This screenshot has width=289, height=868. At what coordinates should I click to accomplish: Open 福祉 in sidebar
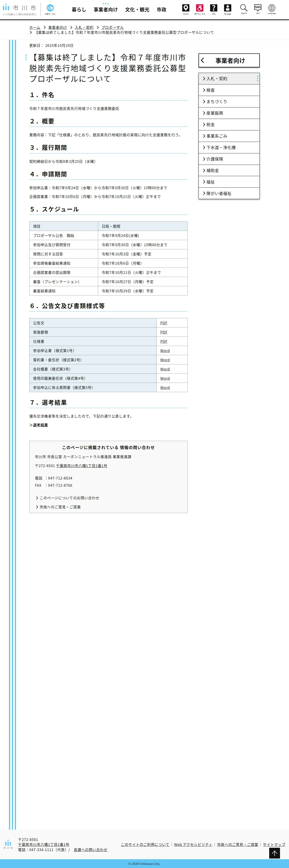coord(229,182)
